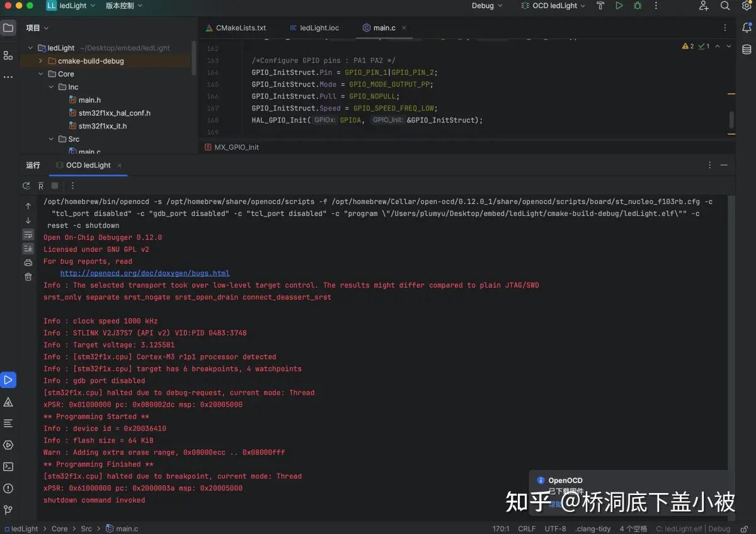Open Search Everywhere with the magnifier icon
This screenshot has width=756, height=534.
[723, 6]
